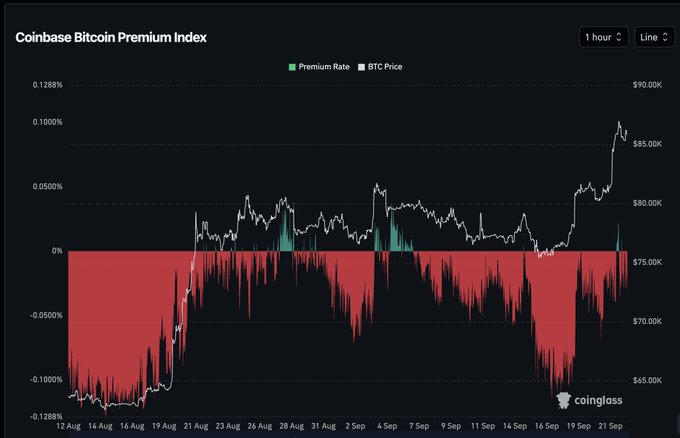Click the -0.0500% left axis label
680x438 pixels.
(x=46, y=315)
